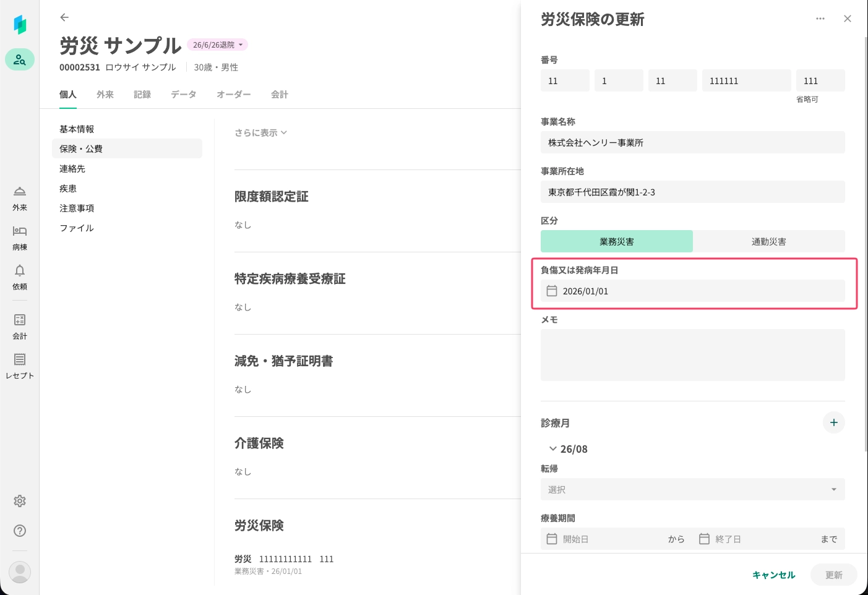The width and height of the screenshot is (868, 595).
Task: Select ファイル in side menu
Action: pos(127,228)
